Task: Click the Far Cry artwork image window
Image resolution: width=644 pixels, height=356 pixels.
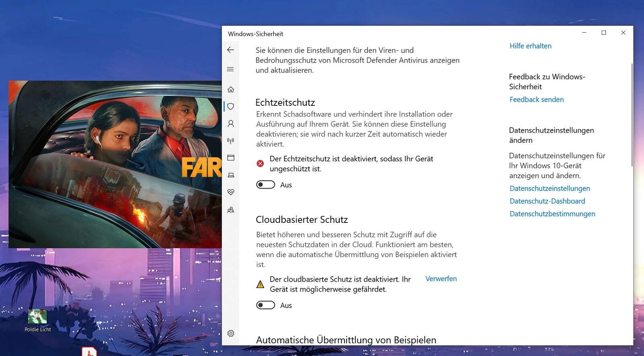Action: point(115,164)
